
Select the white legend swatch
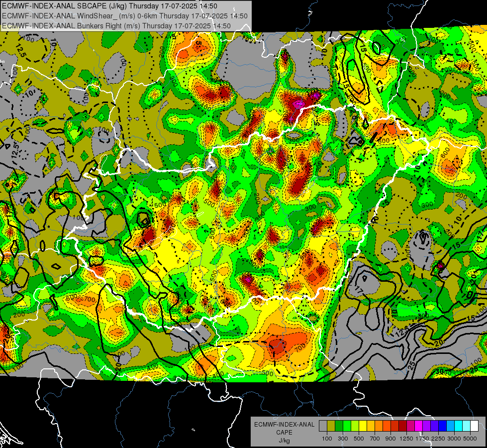[474, 426]
